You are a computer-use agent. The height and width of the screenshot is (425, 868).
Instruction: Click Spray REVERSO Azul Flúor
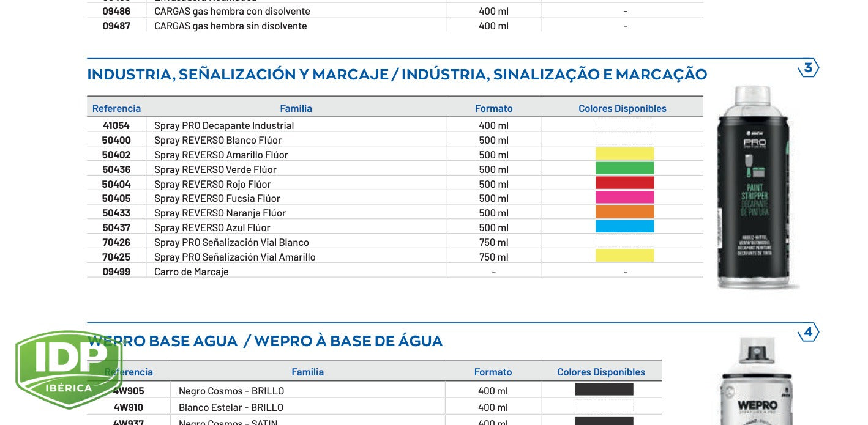click(212, 227)
